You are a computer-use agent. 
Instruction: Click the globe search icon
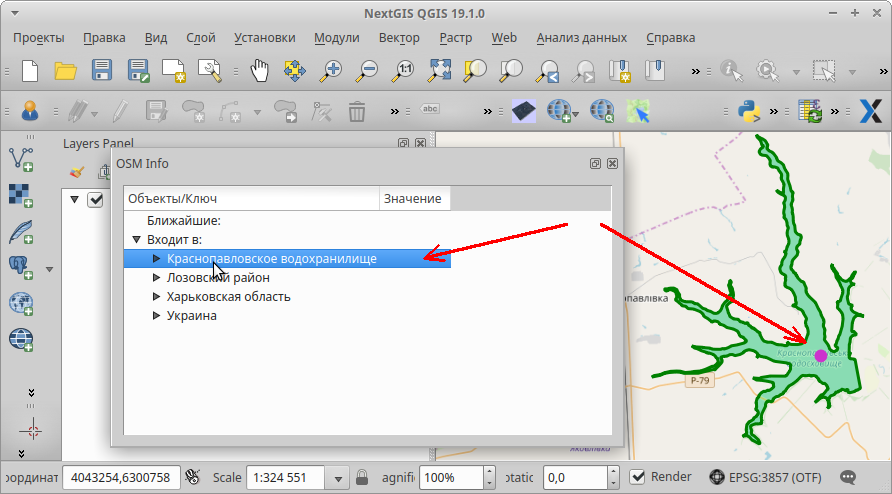point(602,111)
